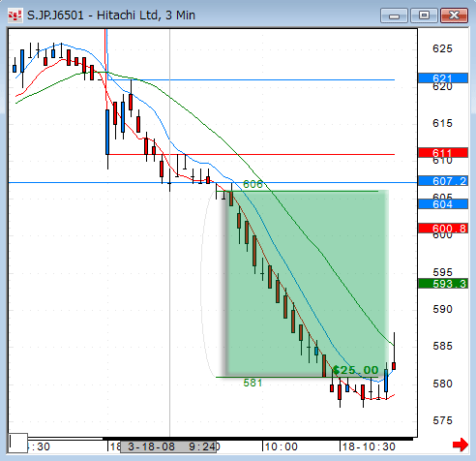Screen dimensions: 476x461
Task: Click the 581 target level label
Action: [253, 383]
